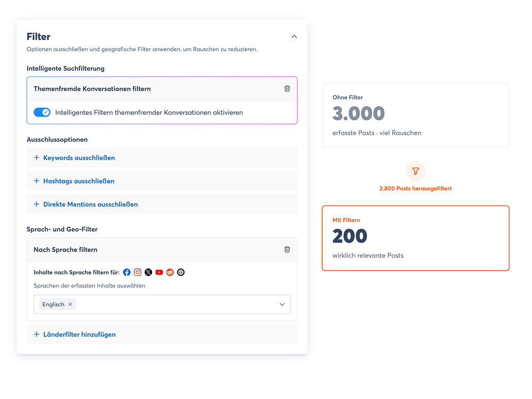Click the Filter heading
This screenshot has height=399, width=532.
tap(38, 37)
